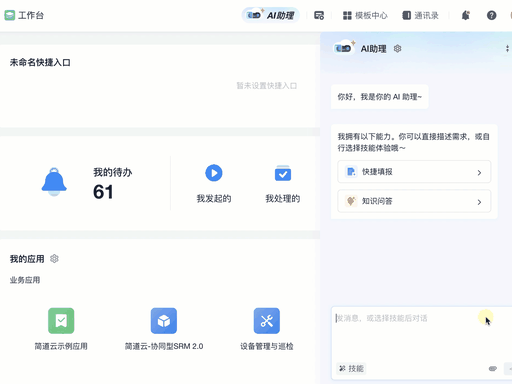
Task: Expand the 知识问答 chevron arrow
Action: 479,202
